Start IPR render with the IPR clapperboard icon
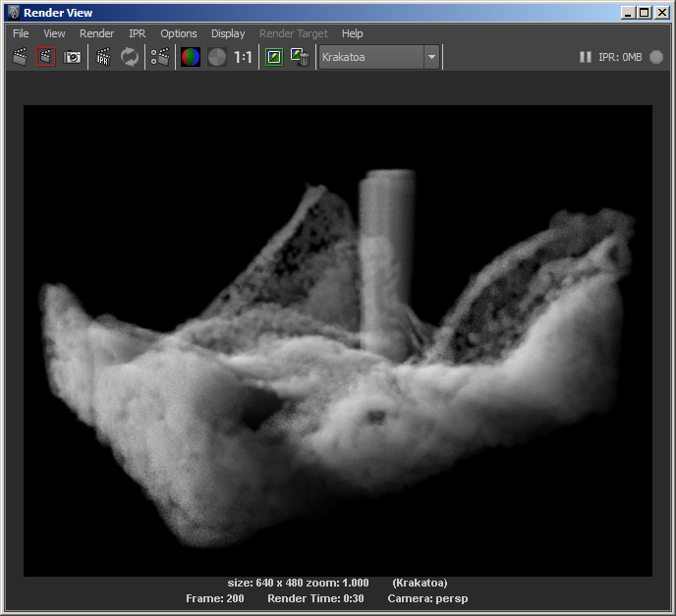 point(103,57)
